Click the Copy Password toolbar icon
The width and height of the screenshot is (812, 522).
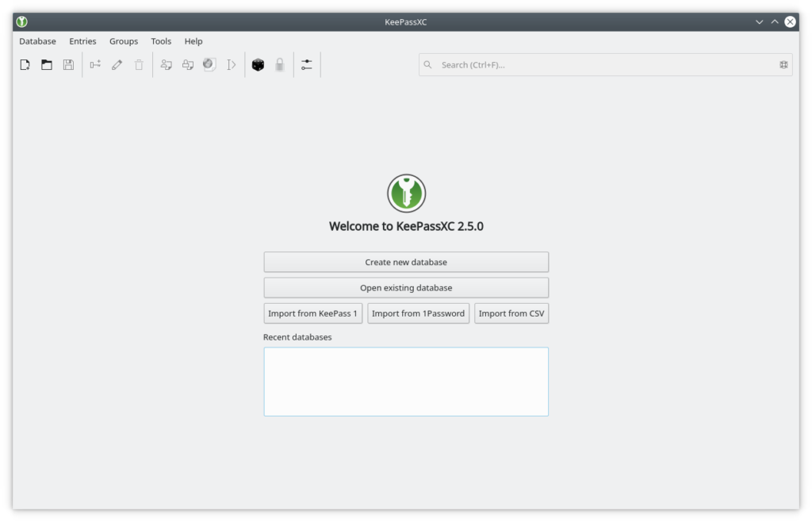pyautogui.click(x=188, y=65)
